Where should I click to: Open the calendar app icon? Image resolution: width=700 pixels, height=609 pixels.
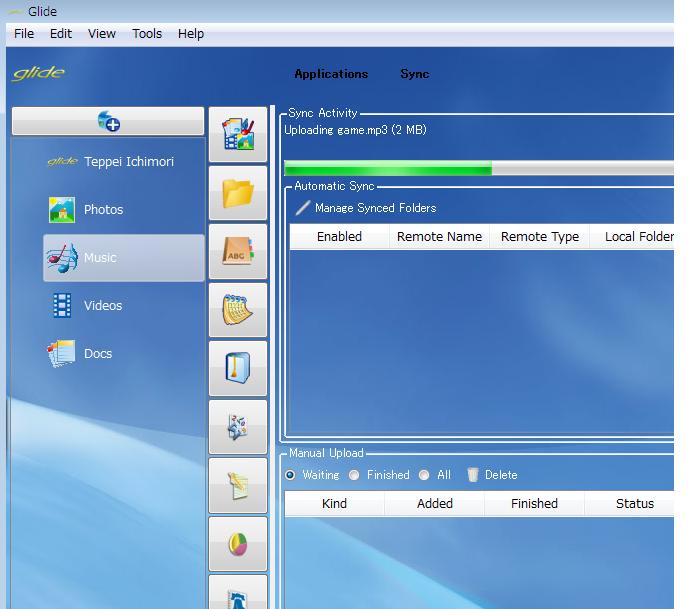click(238, 310)
